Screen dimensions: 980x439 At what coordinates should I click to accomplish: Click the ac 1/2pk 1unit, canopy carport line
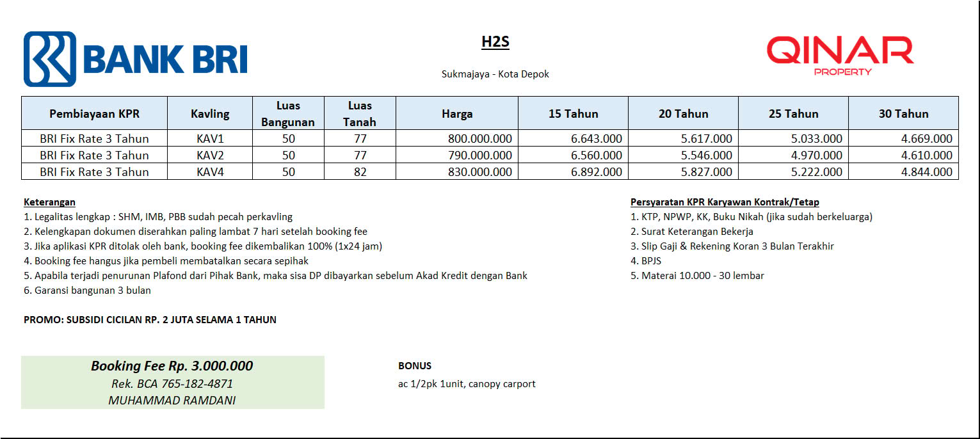[467, 384]
